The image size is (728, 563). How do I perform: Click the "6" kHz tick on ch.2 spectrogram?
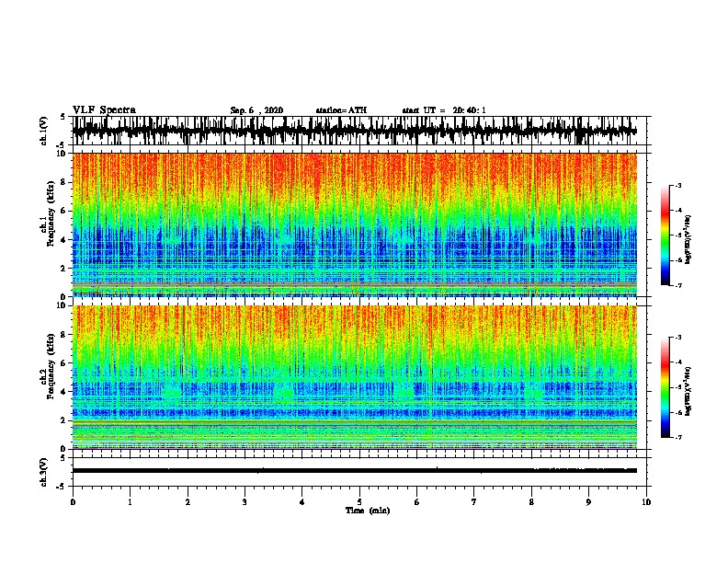(x=63, y=363)
